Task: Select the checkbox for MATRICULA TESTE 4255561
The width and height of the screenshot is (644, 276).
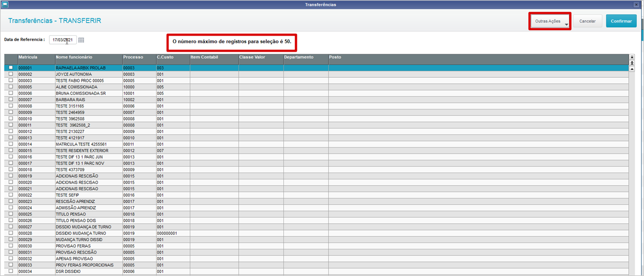Action: (x=11, y=144)
